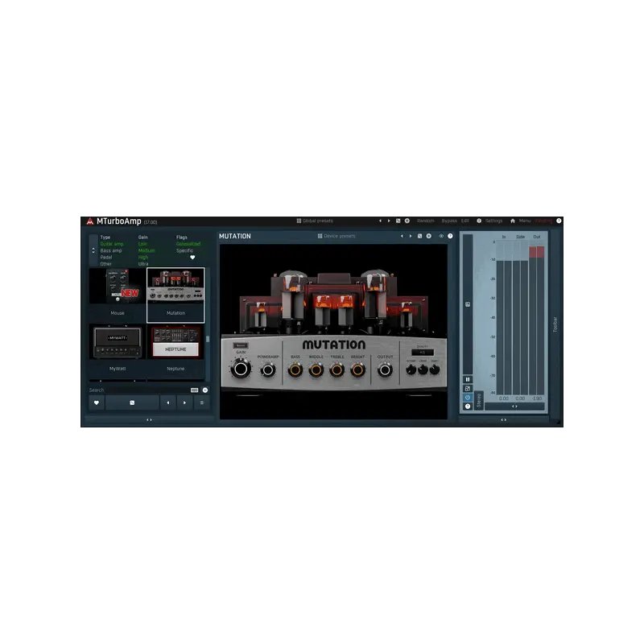Collapse the device browser panel arrows
The image size is (644, 644).
point(149,419)
